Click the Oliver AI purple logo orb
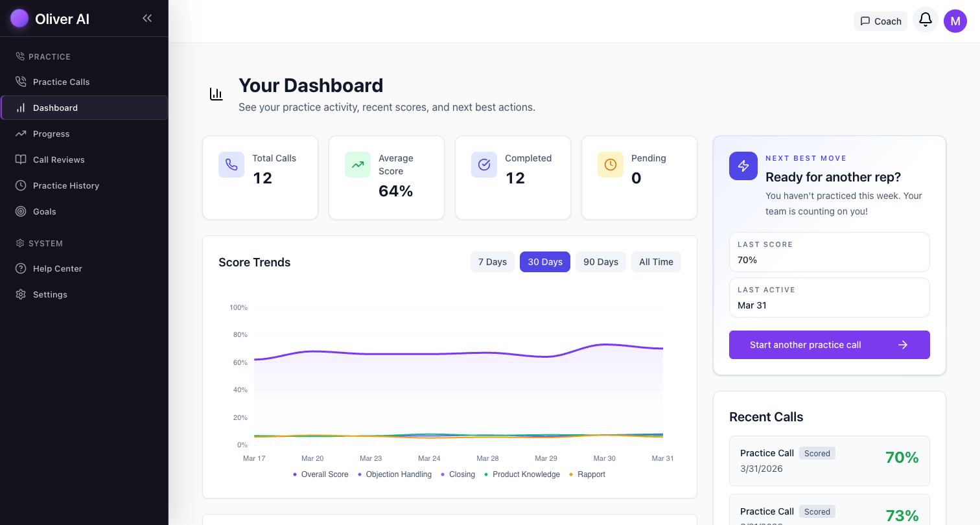 (x=19, y=18)
